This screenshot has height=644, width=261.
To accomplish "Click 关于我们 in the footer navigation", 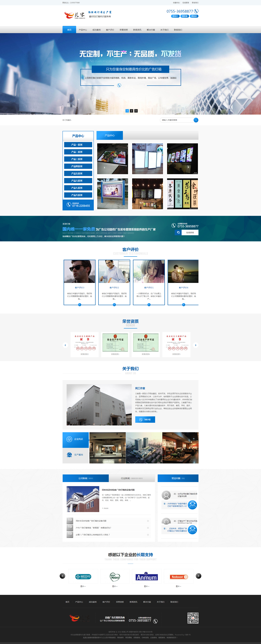I will point(161,602).
